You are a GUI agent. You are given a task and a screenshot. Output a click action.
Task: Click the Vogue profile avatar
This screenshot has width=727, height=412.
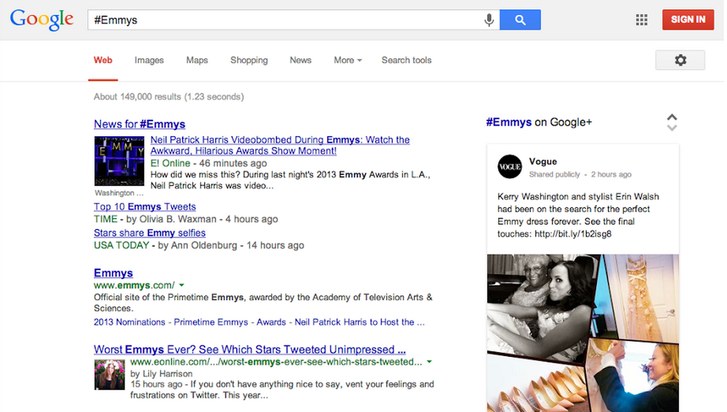pos(510,167)
